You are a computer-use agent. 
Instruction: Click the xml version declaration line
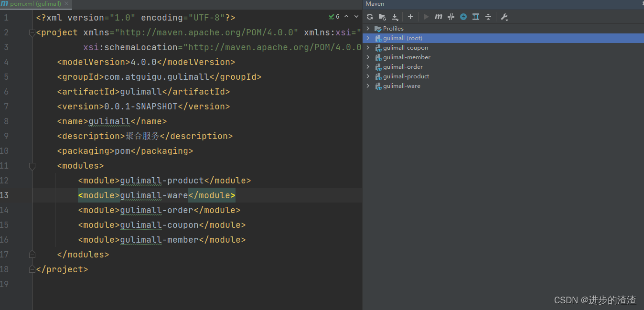pyautogui.click(x=136, y=18)
